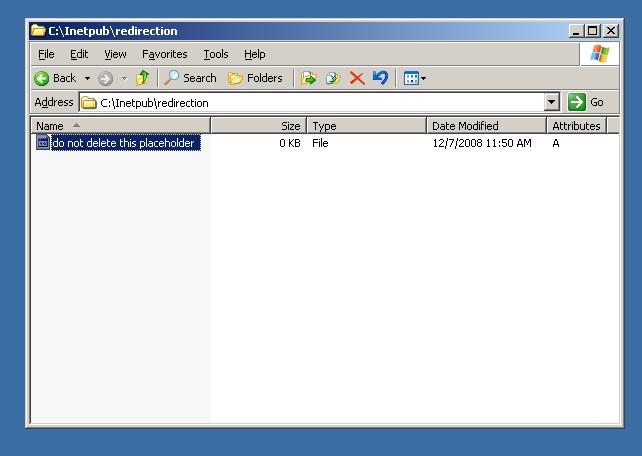Sort by the Date Modified column header

(x=486, y=126)
